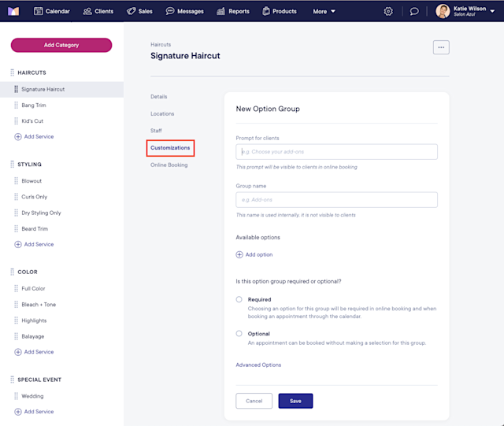This screenshot has height=426, width=504.
Task: Click the Wedding drag handle icon
Action: [16, 396]
